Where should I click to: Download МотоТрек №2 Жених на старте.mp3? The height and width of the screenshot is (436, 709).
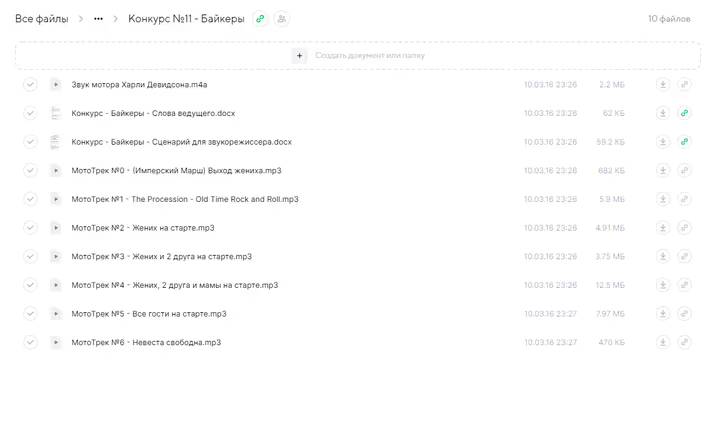tap(662, 228)
